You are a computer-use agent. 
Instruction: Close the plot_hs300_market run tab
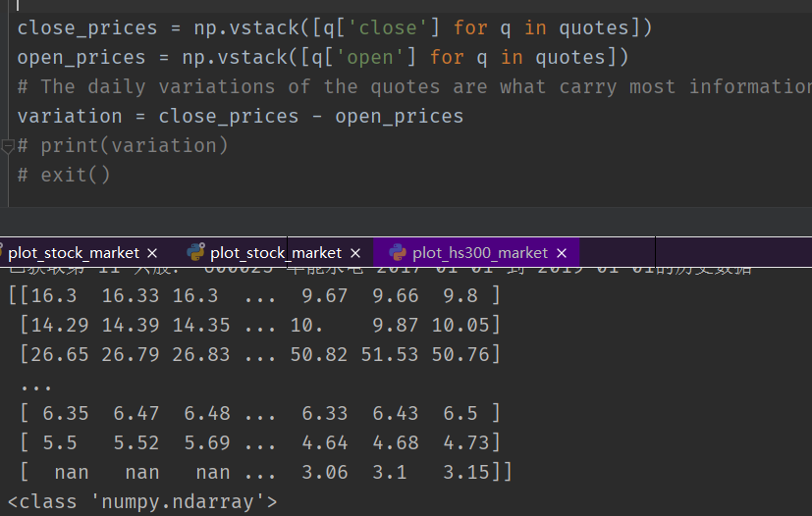[x=562, y=253]
